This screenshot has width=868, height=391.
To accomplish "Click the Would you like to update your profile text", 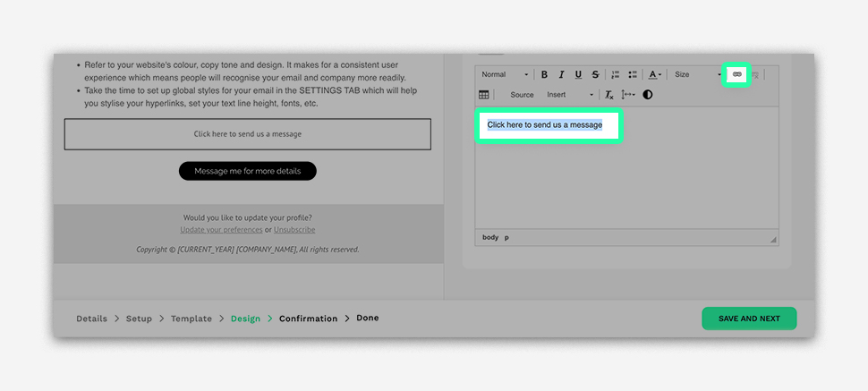I will [x=248, y=218].
